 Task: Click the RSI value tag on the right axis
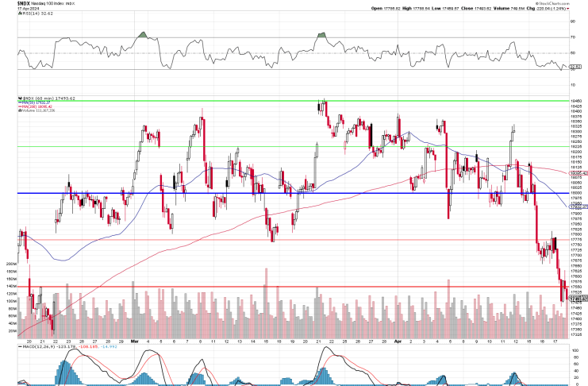point(576,67)
